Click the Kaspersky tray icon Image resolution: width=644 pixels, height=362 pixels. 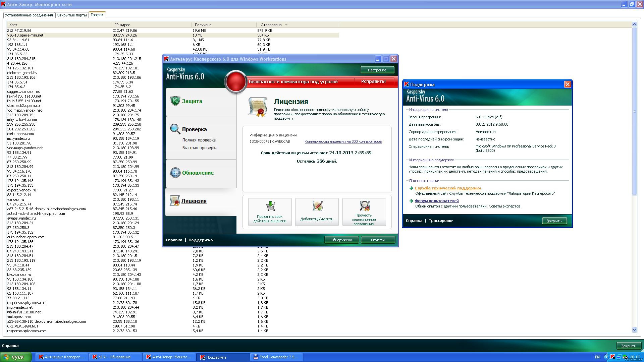pos(613,357)
